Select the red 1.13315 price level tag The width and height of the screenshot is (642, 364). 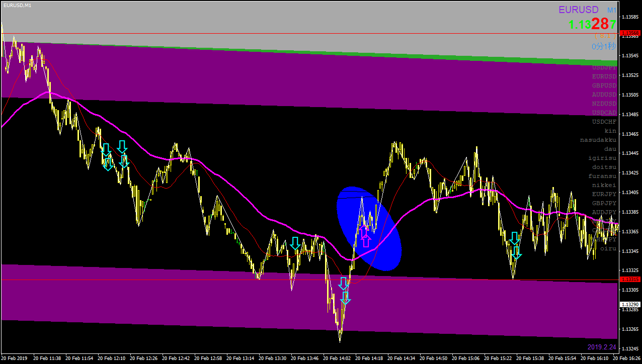click(x=630, y=280)
